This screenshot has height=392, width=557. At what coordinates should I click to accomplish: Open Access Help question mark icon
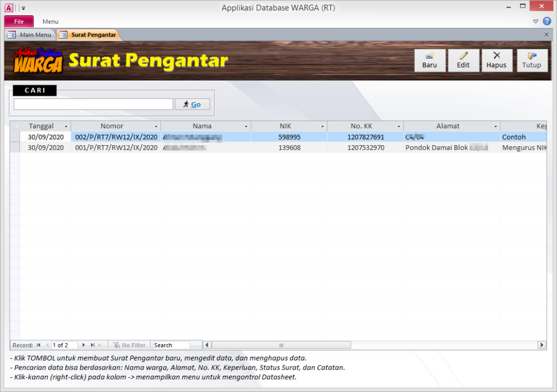[547, 21]
